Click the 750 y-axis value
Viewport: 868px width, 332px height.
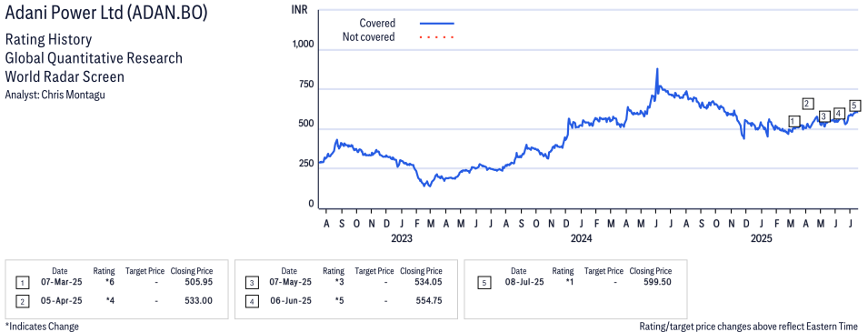pyautogui.click(x=306, y=85)
